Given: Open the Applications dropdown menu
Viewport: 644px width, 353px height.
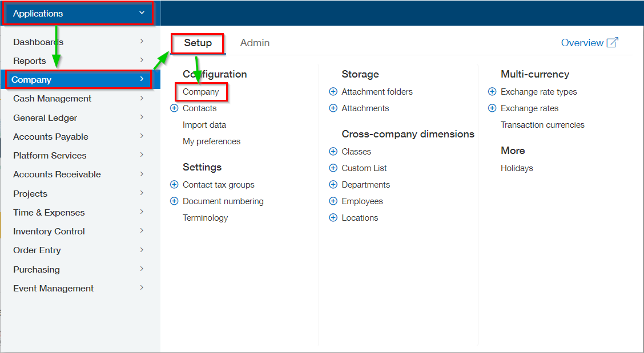Looking at the screenshot, I should pyautogui.click(x=78, y=13).
